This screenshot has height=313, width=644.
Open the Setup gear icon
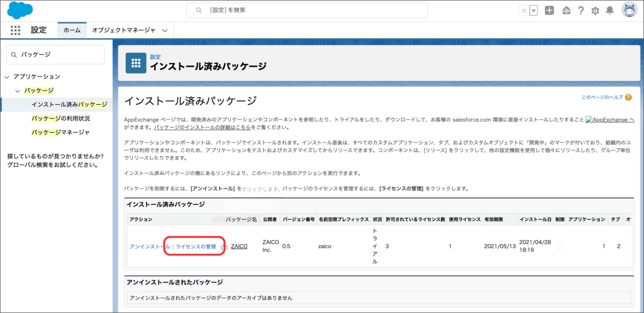click(595, 11)
